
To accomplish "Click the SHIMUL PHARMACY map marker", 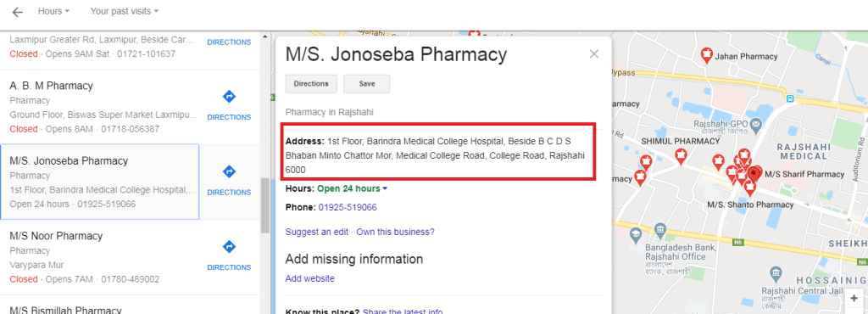I will click(681, 157).
